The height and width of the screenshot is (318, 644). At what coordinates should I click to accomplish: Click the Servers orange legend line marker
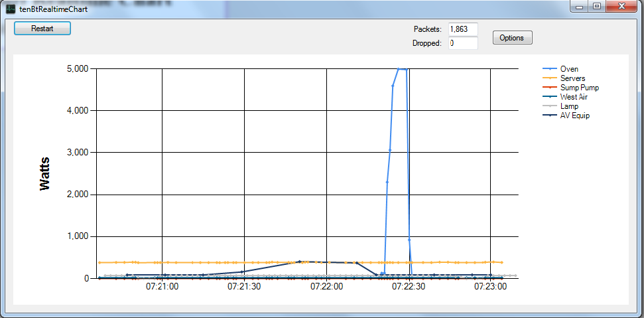point(550,78)
